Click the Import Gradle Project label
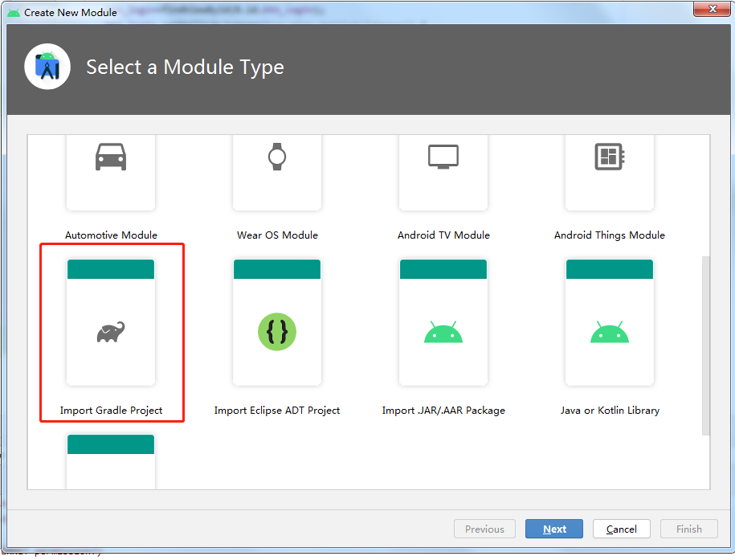 (111, 411)
